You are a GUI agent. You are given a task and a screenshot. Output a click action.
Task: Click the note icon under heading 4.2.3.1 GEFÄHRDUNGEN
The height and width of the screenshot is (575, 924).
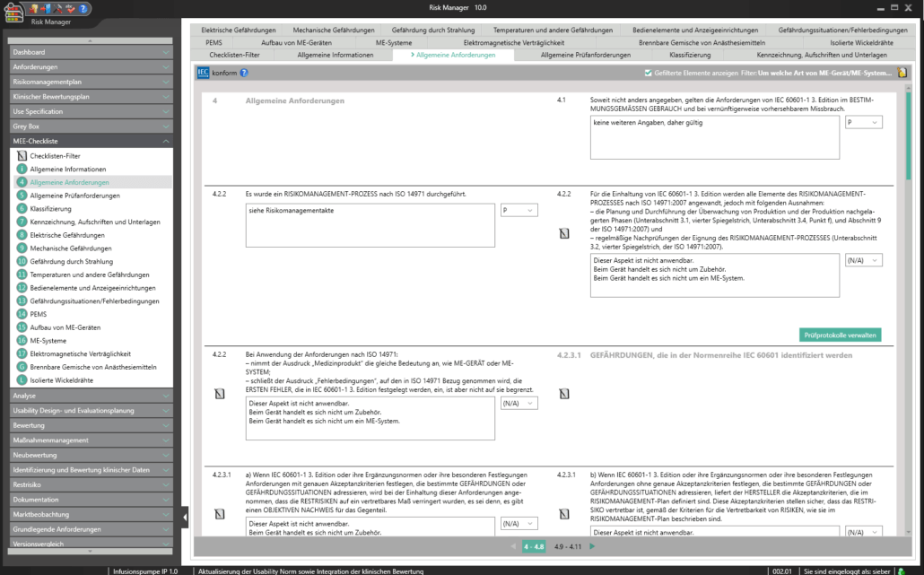[x=564, y=394]
